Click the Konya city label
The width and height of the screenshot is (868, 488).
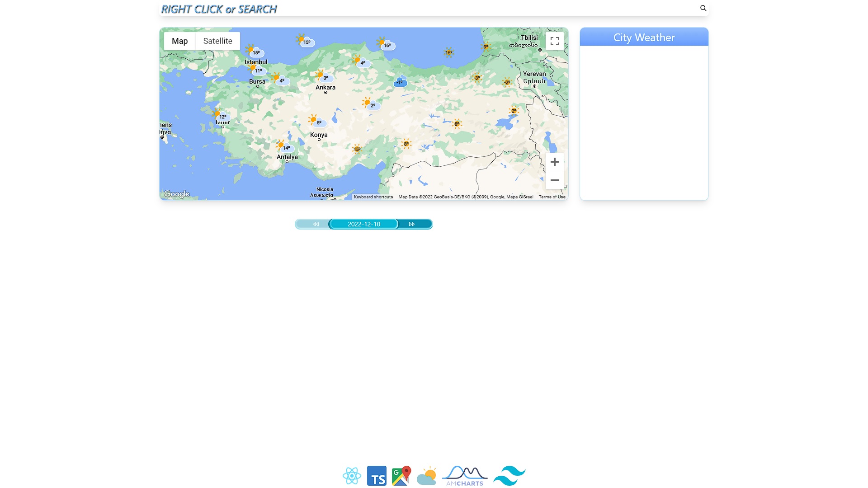[x=319, y=135]
